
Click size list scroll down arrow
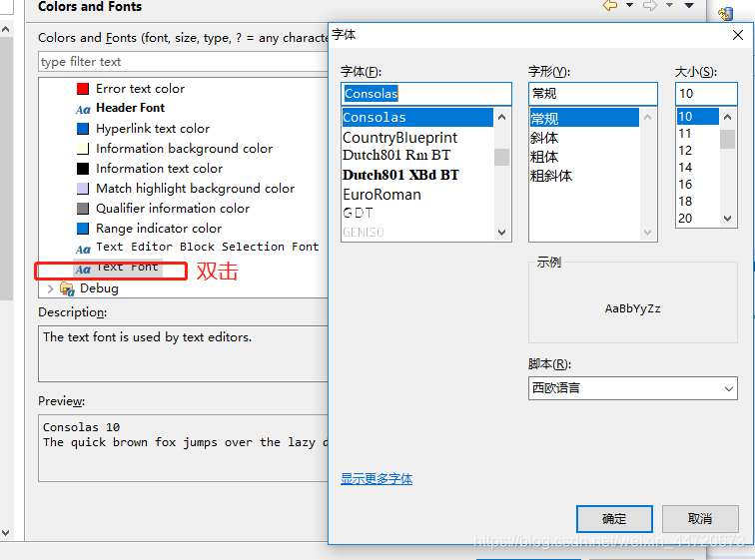tap(728, 218)
